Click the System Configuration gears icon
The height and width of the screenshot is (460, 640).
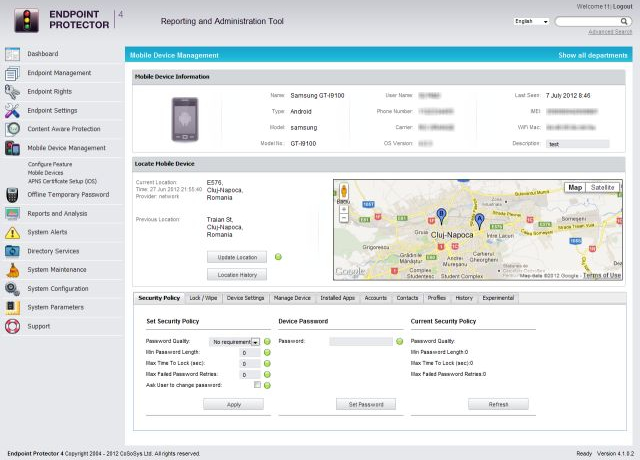click(x=12, y=289)
